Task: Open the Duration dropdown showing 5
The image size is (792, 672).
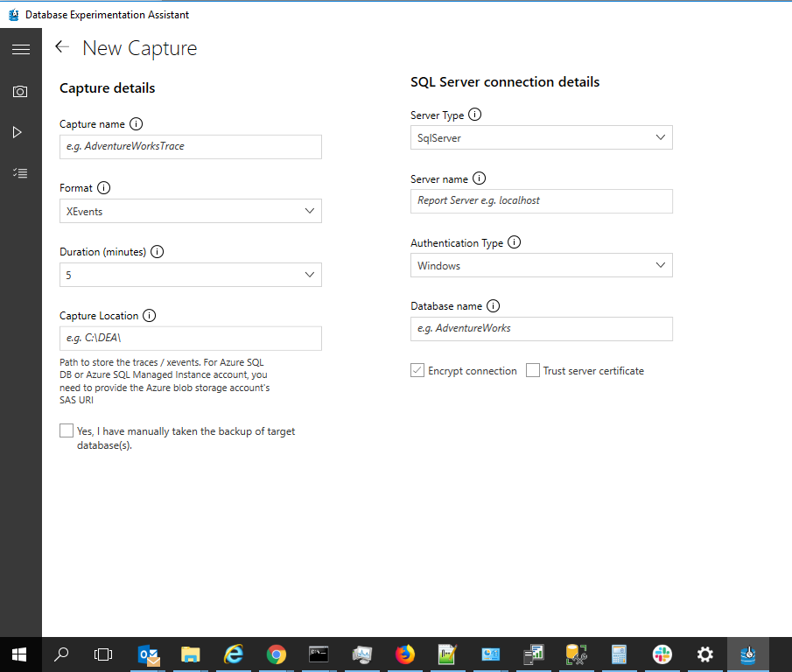Action: click(191, 275)
